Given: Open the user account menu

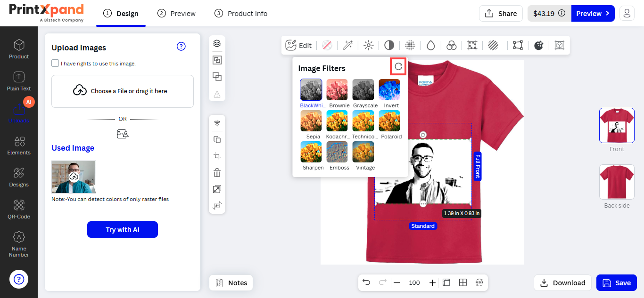Looking at the screenshot, I should [x=627, y=13].
